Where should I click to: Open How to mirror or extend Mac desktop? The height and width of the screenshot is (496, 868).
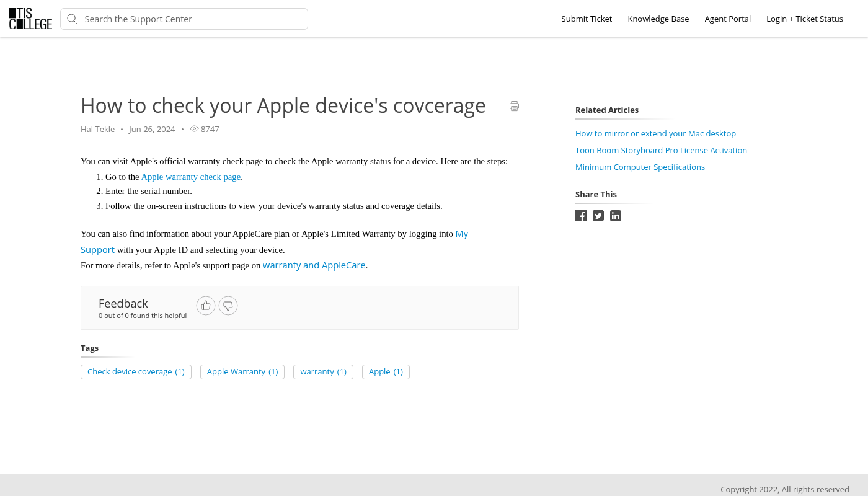[x=655, y=133]
